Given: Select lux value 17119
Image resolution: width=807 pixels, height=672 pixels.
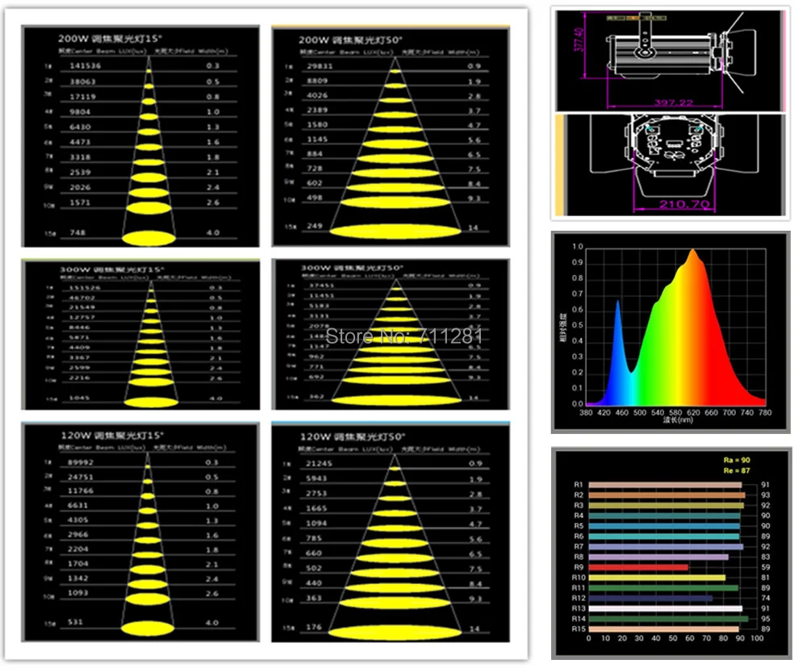Looking at the screenshot, I should [83, 97].
